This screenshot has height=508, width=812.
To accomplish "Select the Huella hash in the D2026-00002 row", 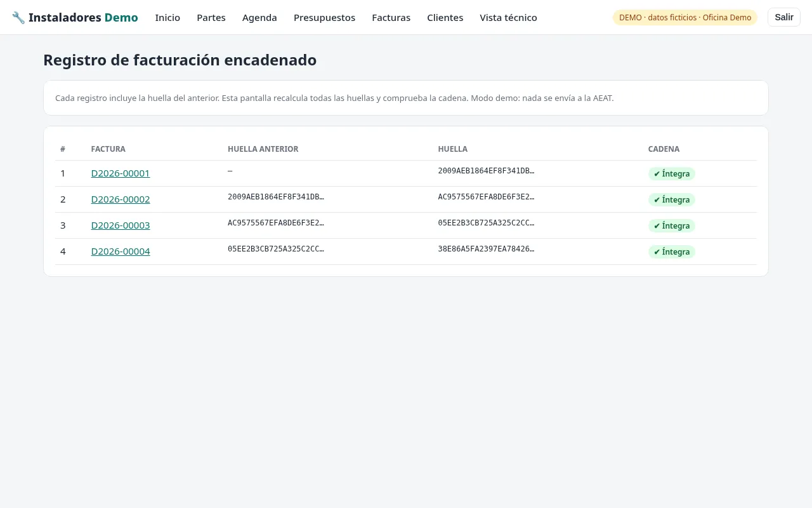I will pos(486,197).
